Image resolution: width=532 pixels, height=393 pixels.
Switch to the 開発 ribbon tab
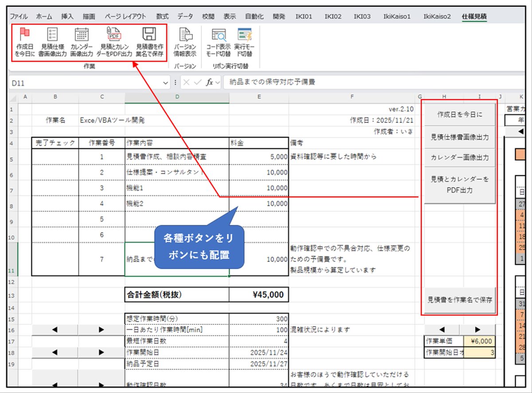coord(279,15)
